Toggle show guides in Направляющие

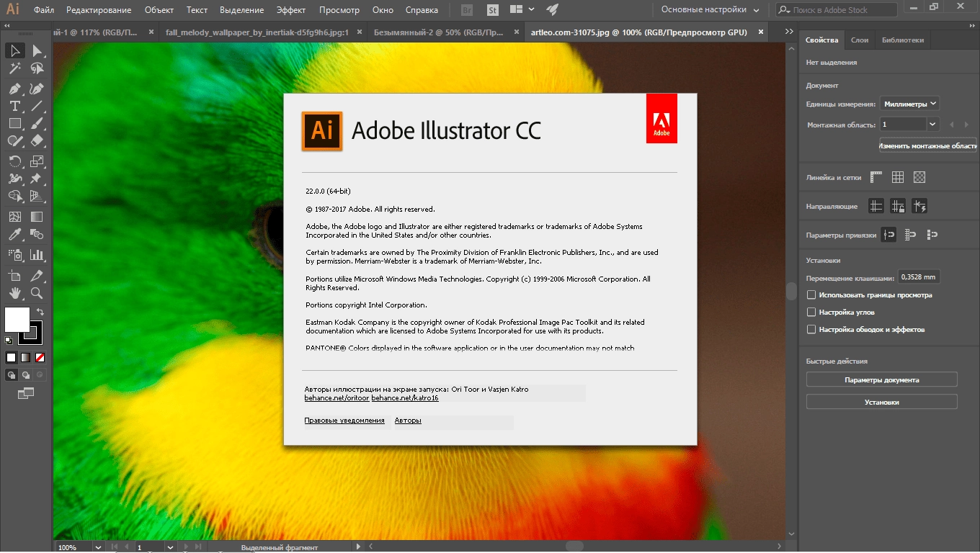click(x=876, y=207)
